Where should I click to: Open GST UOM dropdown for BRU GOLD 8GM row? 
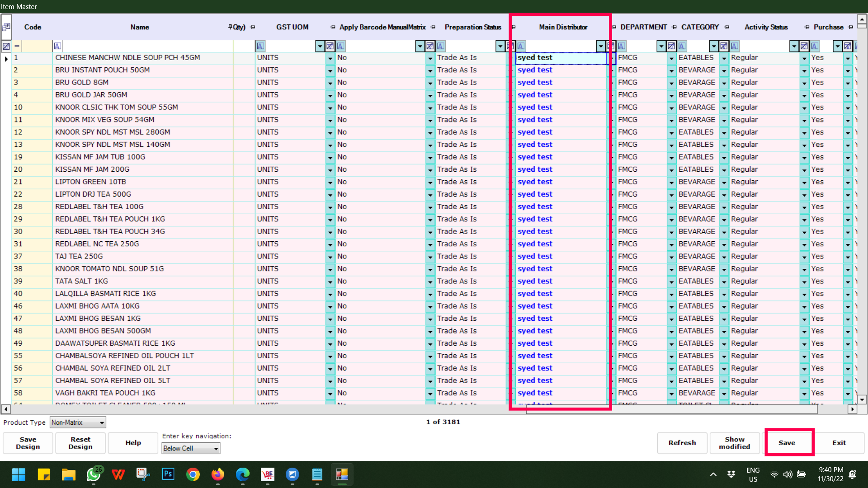[330, 83]
